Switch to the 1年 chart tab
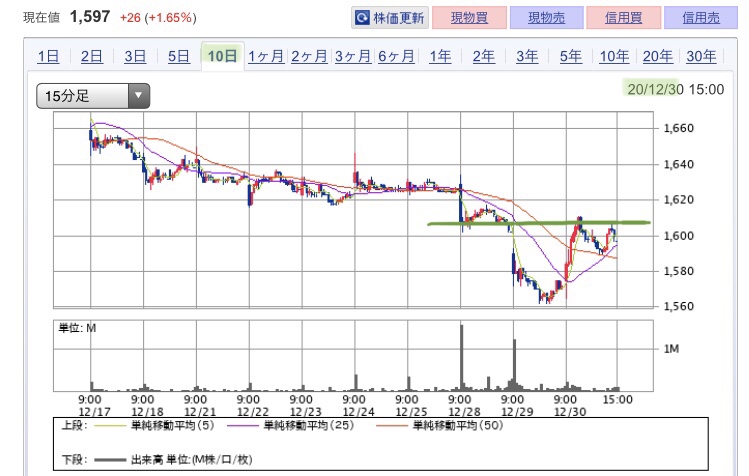This screenshot has height=476, width=749. click(440, 56)
